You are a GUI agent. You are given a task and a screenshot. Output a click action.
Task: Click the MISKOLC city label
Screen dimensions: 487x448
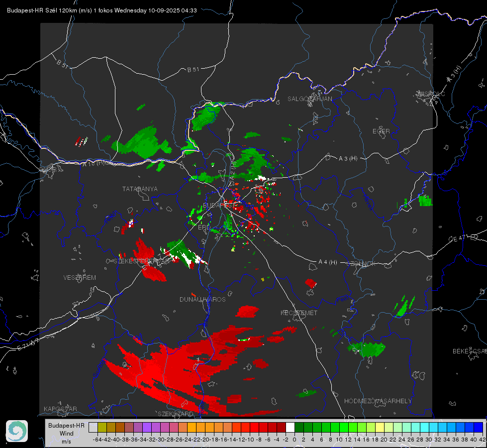431,94
